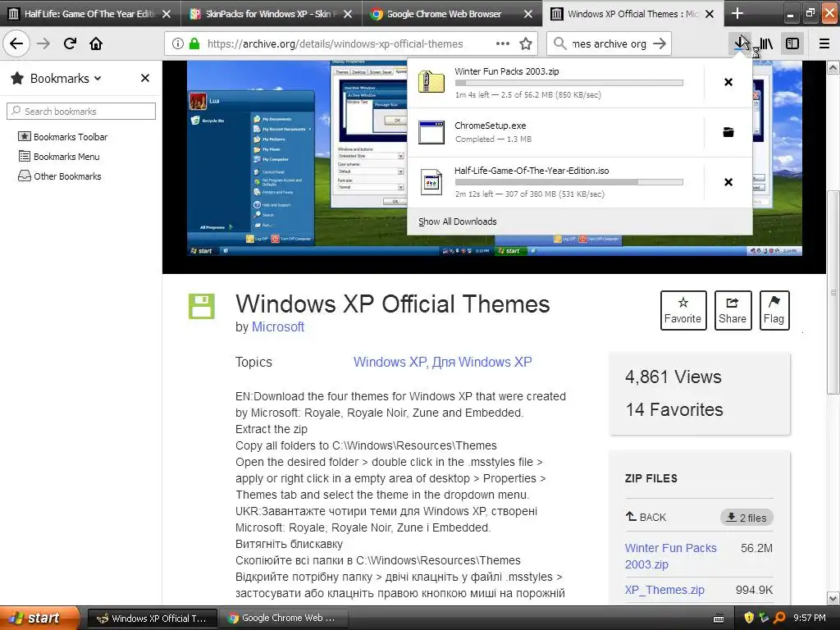
Task: Click the search bar magnifier icon
Action: [x=559, y=43]
